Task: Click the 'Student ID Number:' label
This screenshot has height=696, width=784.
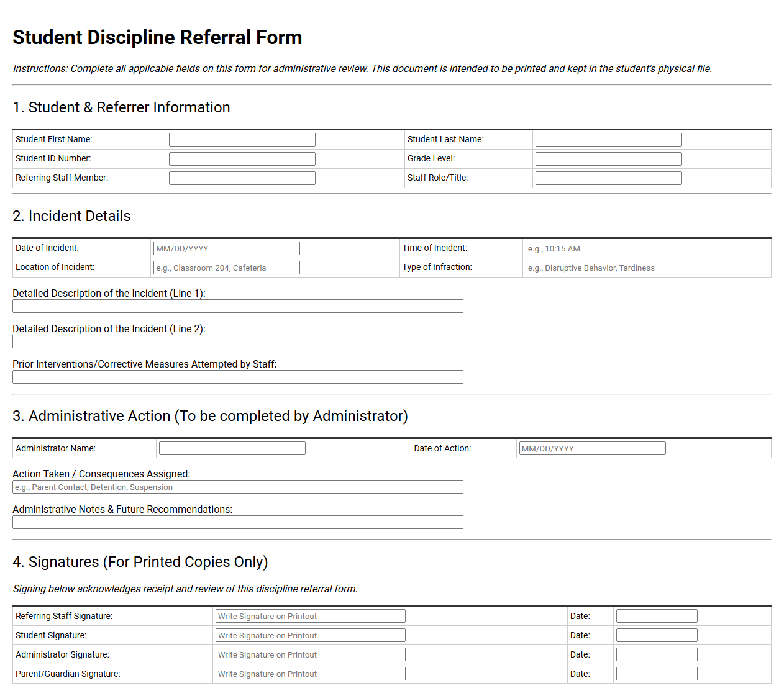Action: (53, 158)
